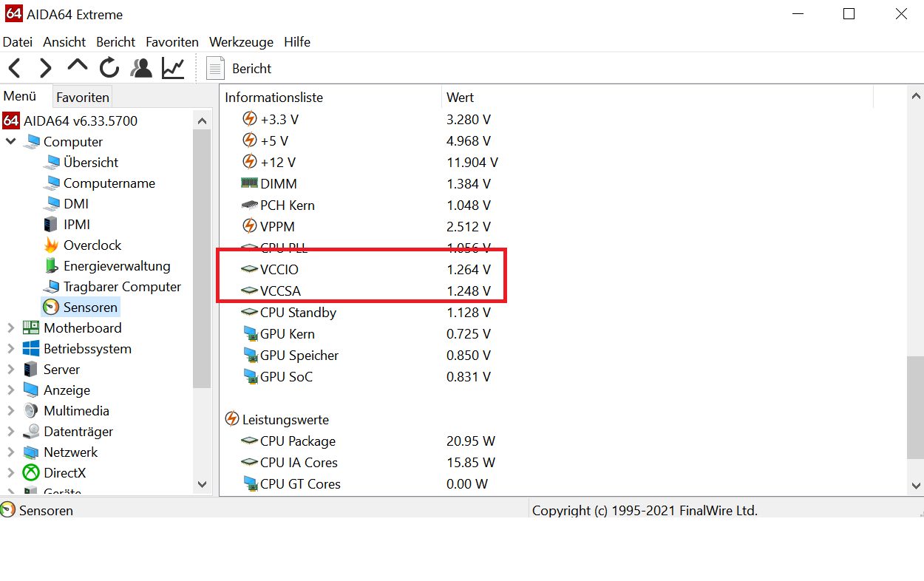Viewport: 924px width, 581px height.
Task: Select the Computername tree item
Action: pyautogui.click(x=109, y=183)
